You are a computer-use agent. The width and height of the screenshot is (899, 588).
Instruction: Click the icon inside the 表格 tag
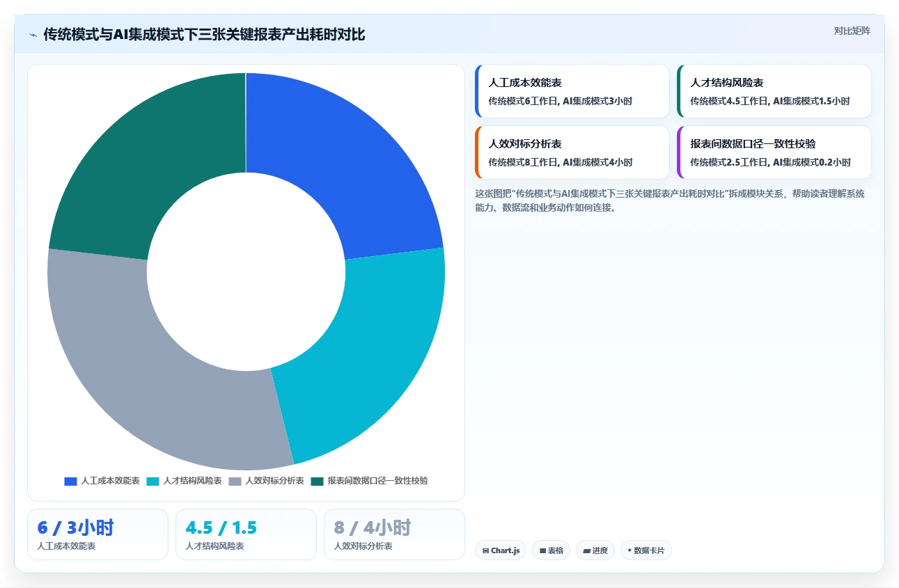click(542, 550)
